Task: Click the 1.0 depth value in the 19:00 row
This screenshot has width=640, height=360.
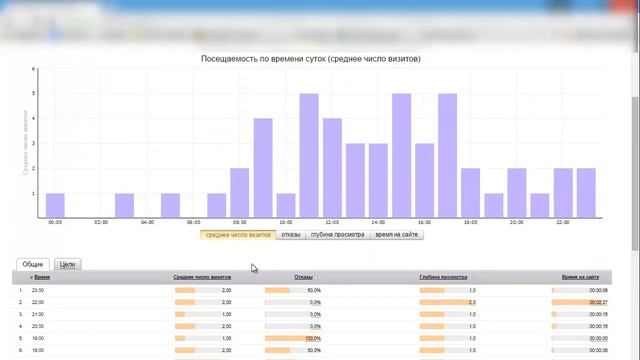Action: point(472,338)
